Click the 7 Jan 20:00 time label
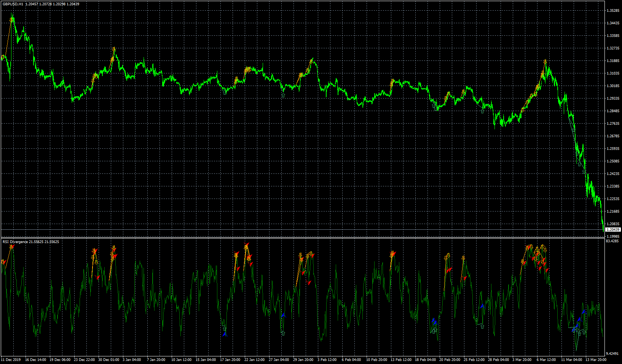Image resolution: width=622 pixels, height=364 pixels. (x=156, y=359)
